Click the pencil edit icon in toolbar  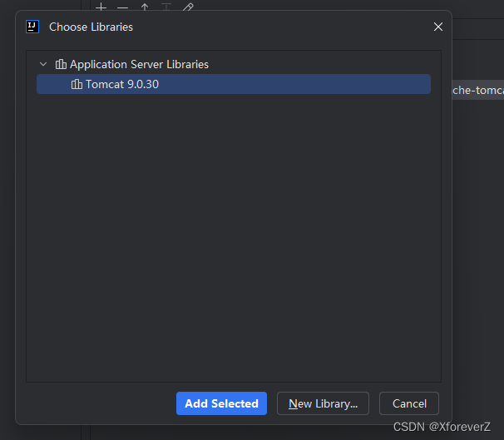coord(188,7)
